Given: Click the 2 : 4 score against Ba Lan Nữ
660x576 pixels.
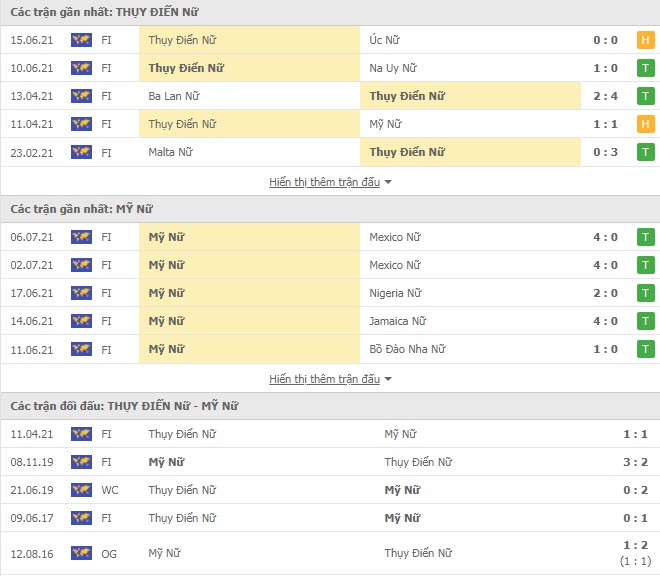Looking at the screenshot, I should [x=605, y=96].
